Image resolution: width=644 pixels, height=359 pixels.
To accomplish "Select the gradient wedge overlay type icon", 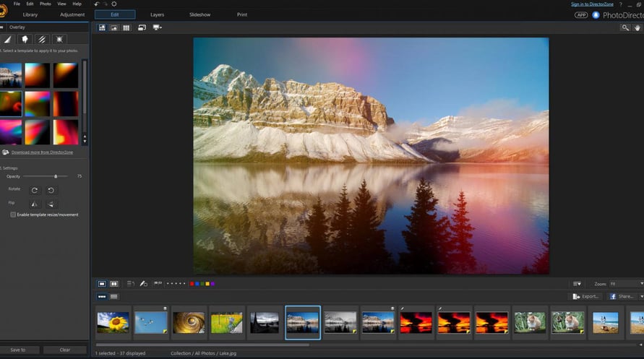I will tap(7, 40).
